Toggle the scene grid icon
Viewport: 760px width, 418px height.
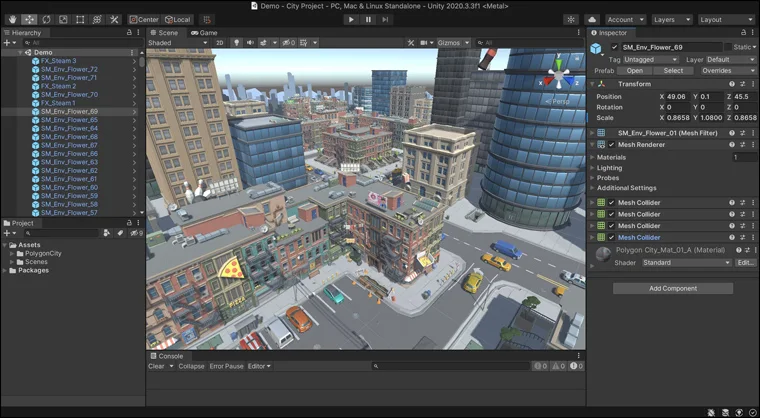[303, 43]
